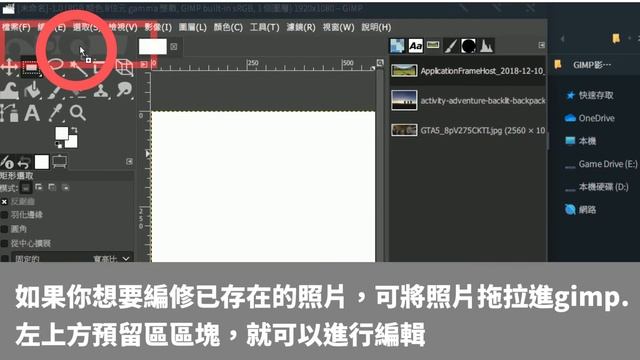640x360 pixels.
Task: Click the File Explorer back arrow
Action: (562, 39)
